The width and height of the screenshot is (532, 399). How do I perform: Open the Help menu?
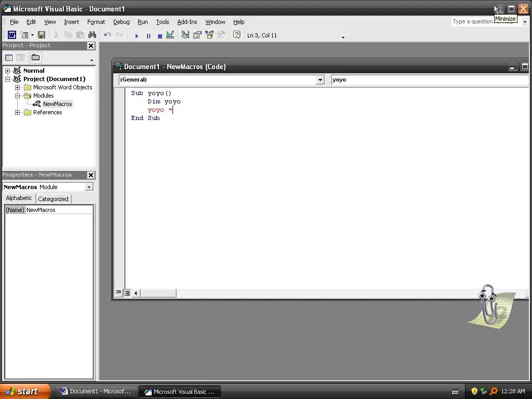tap(238, 22)
